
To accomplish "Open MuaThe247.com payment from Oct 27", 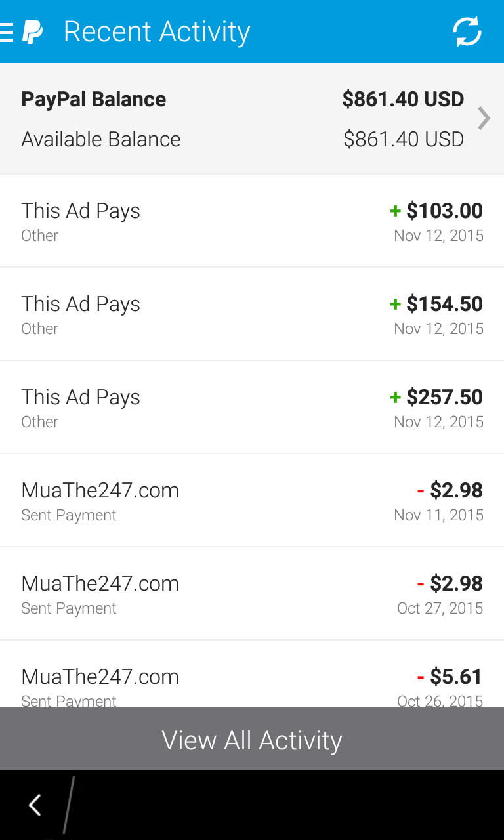I will click(x=252, y=594).
